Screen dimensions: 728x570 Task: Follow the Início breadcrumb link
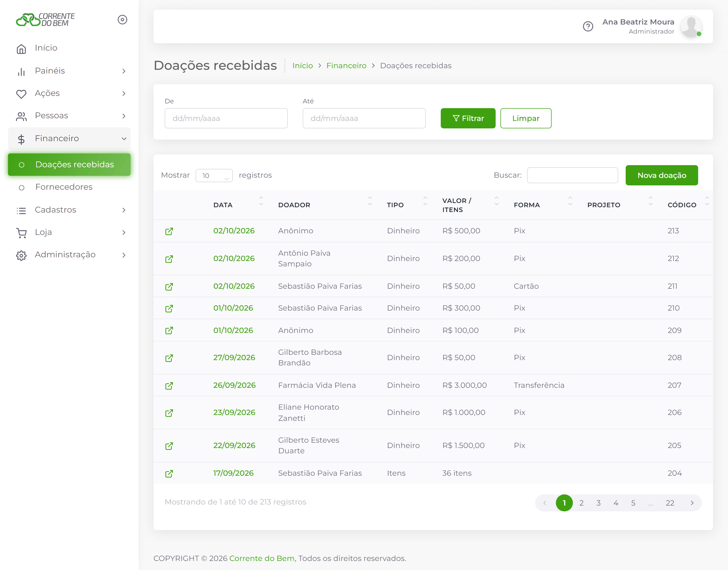(302, 66)
